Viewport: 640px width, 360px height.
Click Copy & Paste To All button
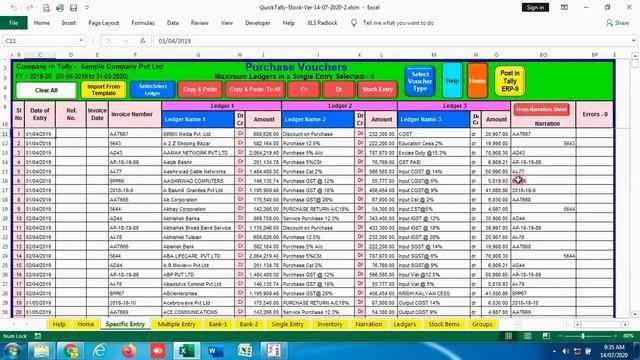coord(255,89)
